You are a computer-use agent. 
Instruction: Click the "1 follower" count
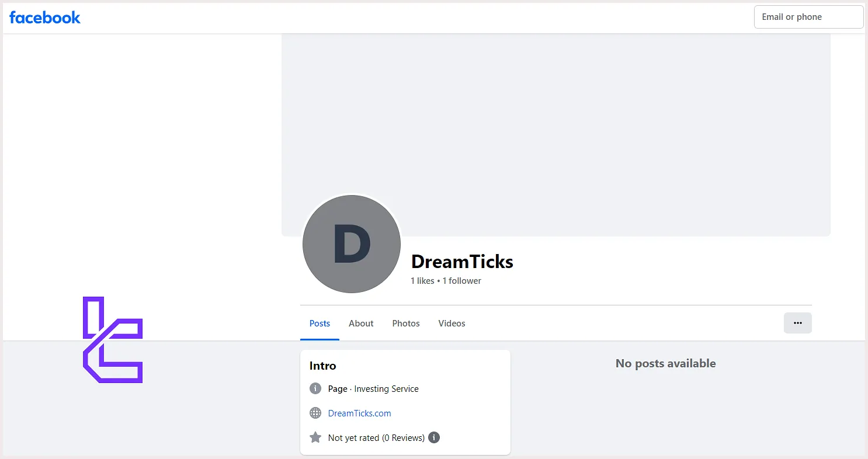[x=462, y=281]
